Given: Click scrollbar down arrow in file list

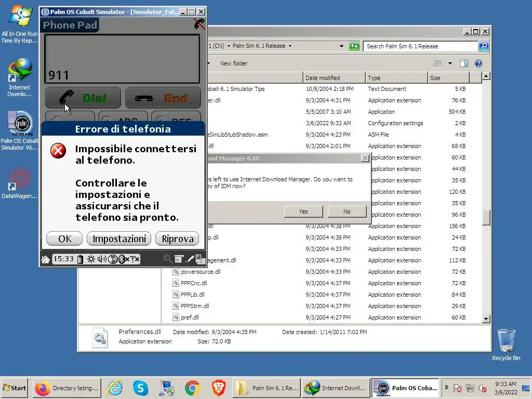Looking at the screenshot, I should [486, 319].
